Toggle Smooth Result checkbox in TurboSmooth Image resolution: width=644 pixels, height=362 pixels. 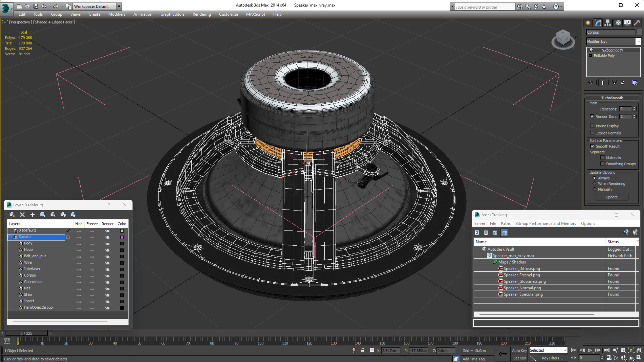[592, 146]
